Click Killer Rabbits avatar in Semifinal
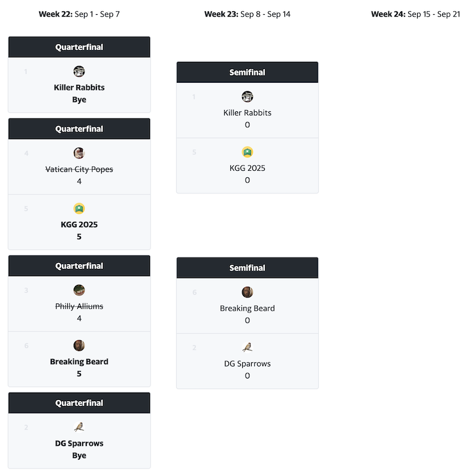 (x=247, y=96)
